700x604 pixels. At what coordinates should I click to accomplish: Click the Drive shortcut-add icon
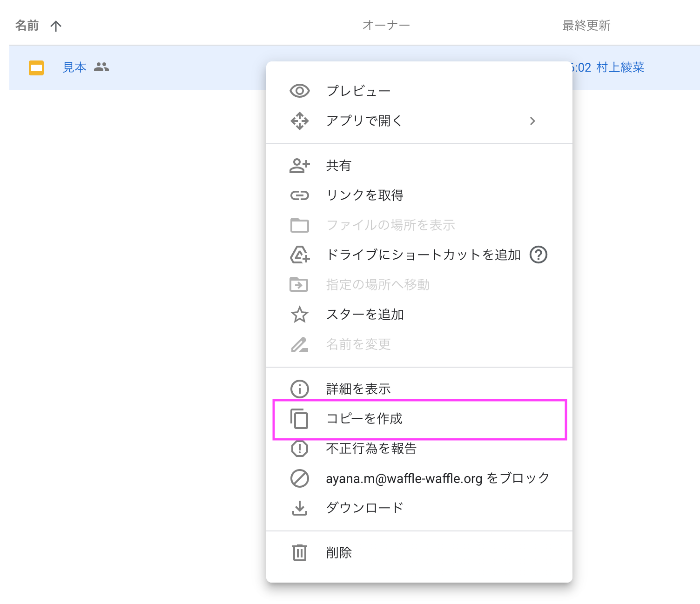tap(299, 255)
